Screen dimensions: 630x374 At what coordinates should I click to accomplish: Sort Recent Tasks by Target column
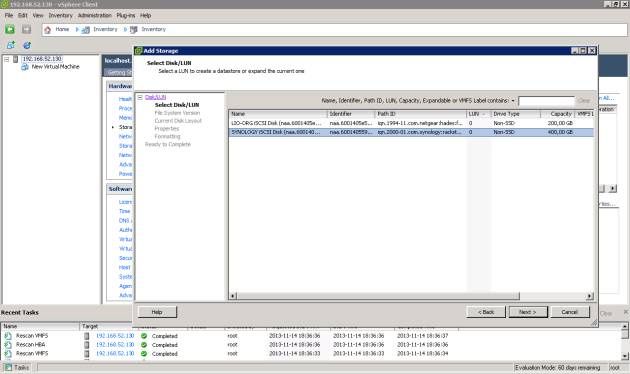coord(106,327)
